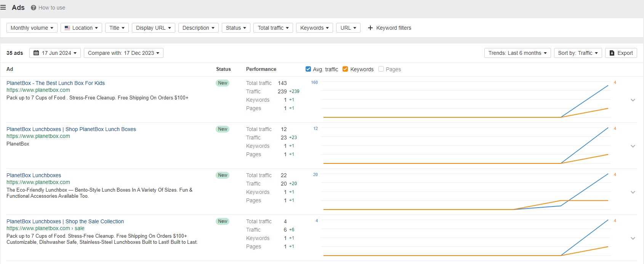Expand the Shop the Sale Collection ad row
The height and width of the screenshot is (264, 644).
[x=633, y=238]
